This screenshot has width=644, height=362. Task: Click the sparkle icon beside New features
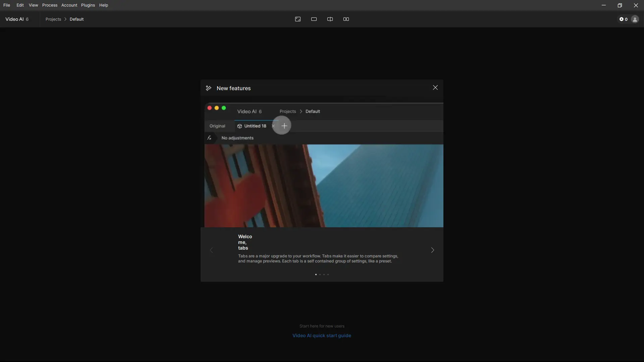(209, 88)
